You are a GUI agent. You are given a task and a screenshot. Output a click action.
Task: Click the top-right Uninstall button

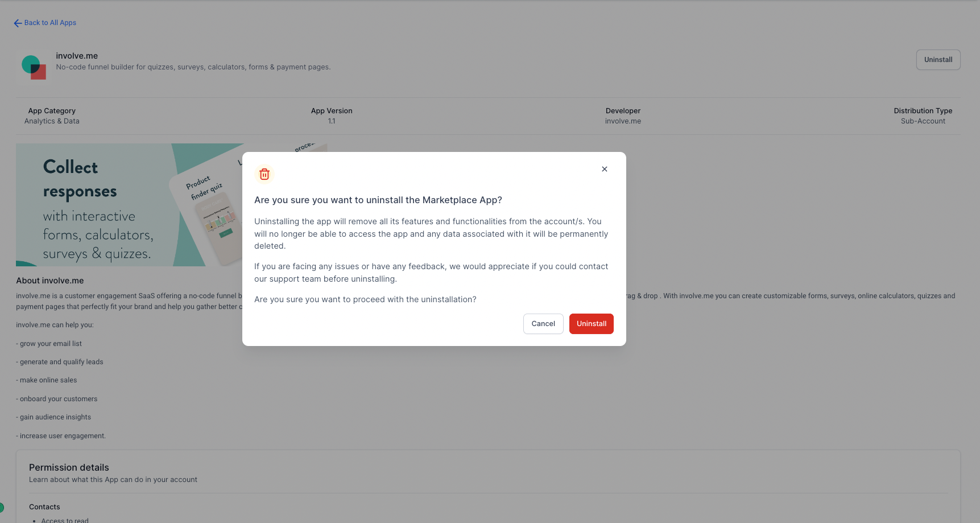tap(938, 60)
